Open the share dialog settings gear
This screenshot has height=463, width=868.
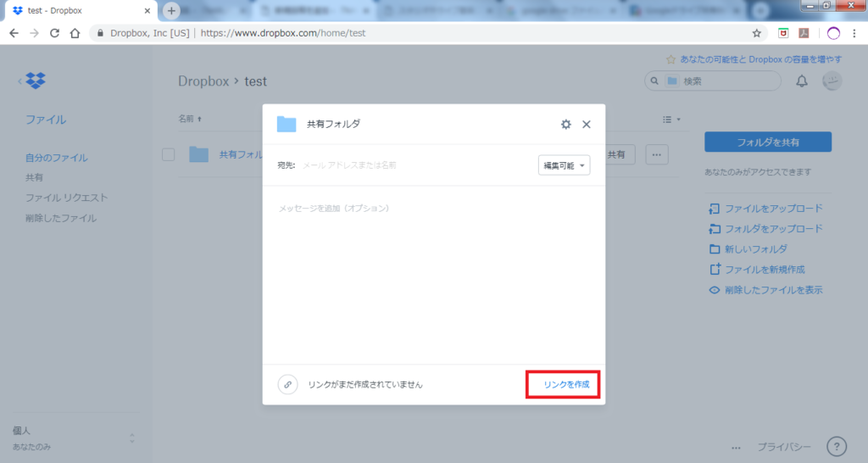pos(565,124)
